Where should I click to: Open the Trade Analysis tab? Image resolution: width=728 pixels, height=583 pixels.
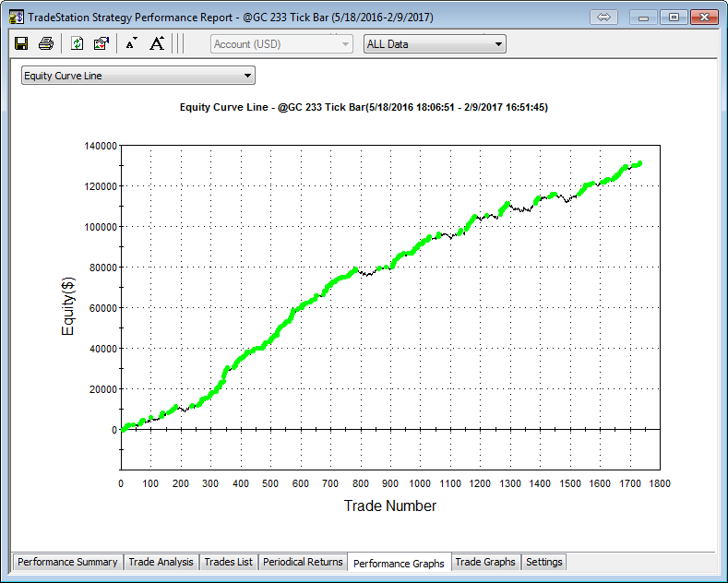pyautogui.click(x=161, y=562)
